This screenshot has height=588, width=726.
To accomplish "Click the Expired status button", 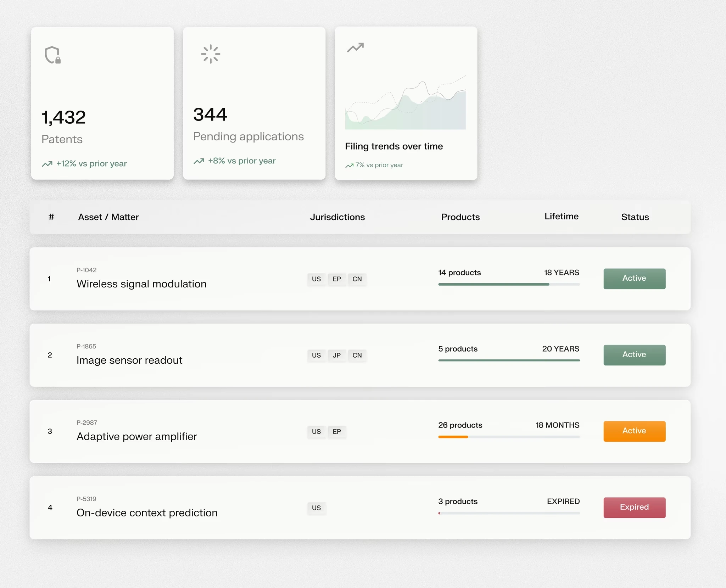I will click(x=635, y=507).
